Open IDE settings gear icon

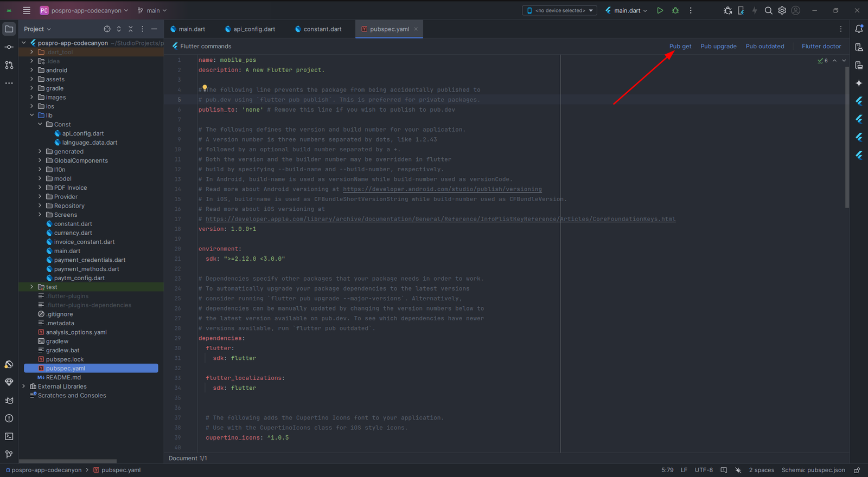click(782, 10)
